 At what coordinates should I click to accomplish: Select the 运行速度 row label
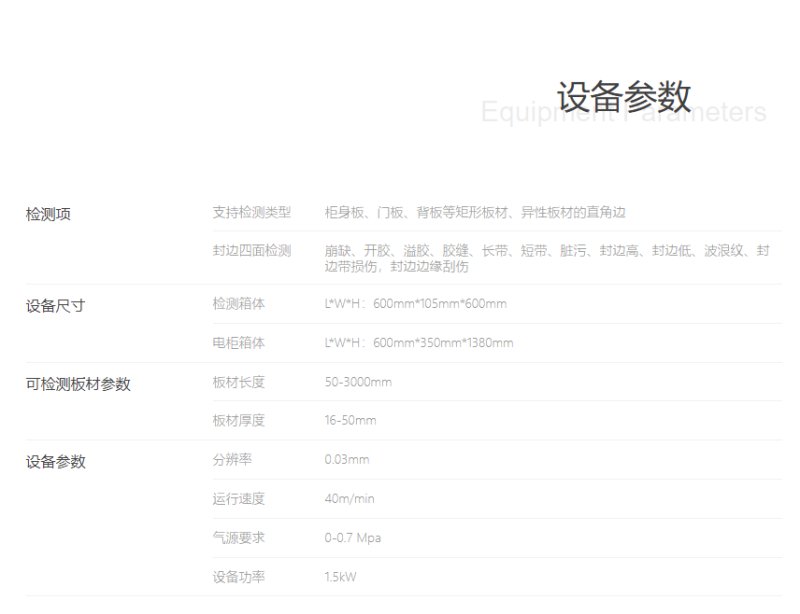238,498
